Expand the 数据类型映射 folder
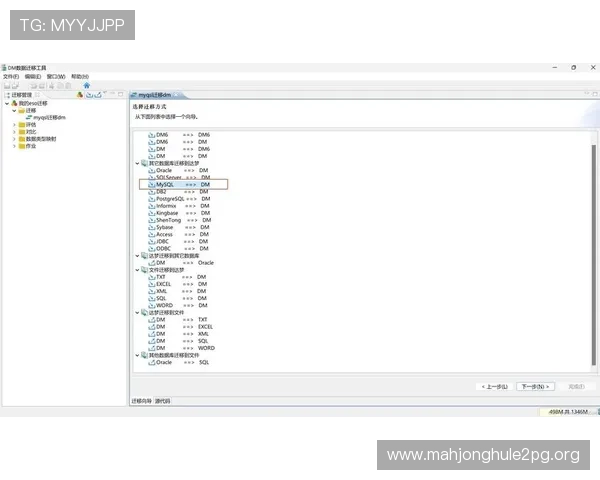The height and width of the screenshot is (480, 600). [x=15, y=139]
